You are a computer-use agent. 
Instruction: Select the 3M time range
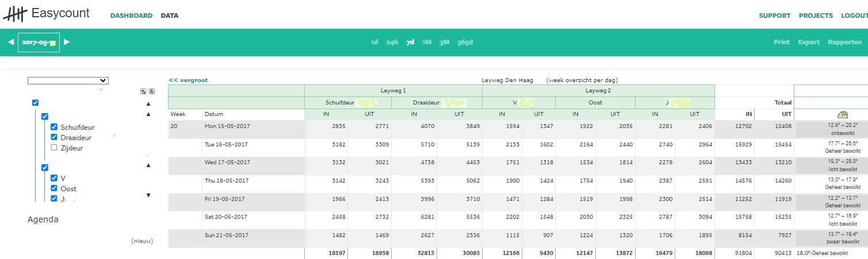coord(445,42)
